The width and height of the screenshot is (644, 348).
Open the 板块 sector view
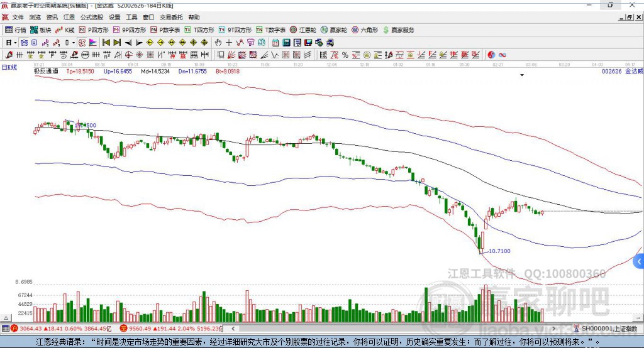click(x=41, y=30)
